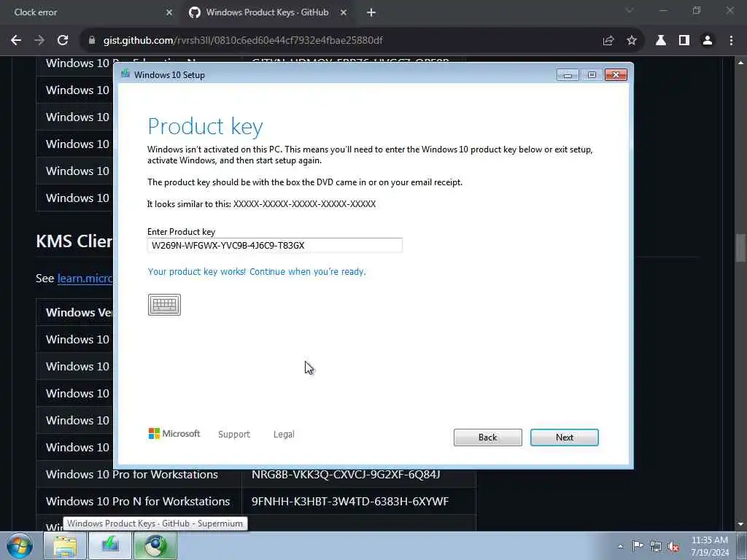Screen dimensions: 747x560
Task: Go forward in browser history
Action: pyautogui.click(x=39, y=41)
